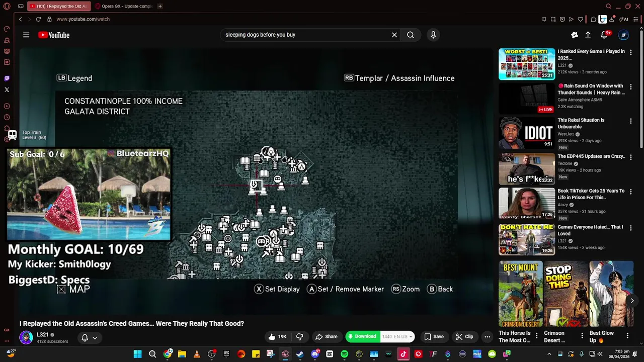Open the 'Rain Sound On Window' live thumbnail

pos(527,99)
